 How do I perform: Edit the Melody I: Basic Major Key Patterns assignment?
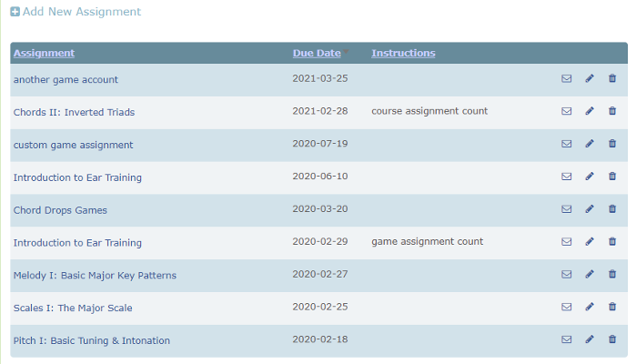click(589, 275)
